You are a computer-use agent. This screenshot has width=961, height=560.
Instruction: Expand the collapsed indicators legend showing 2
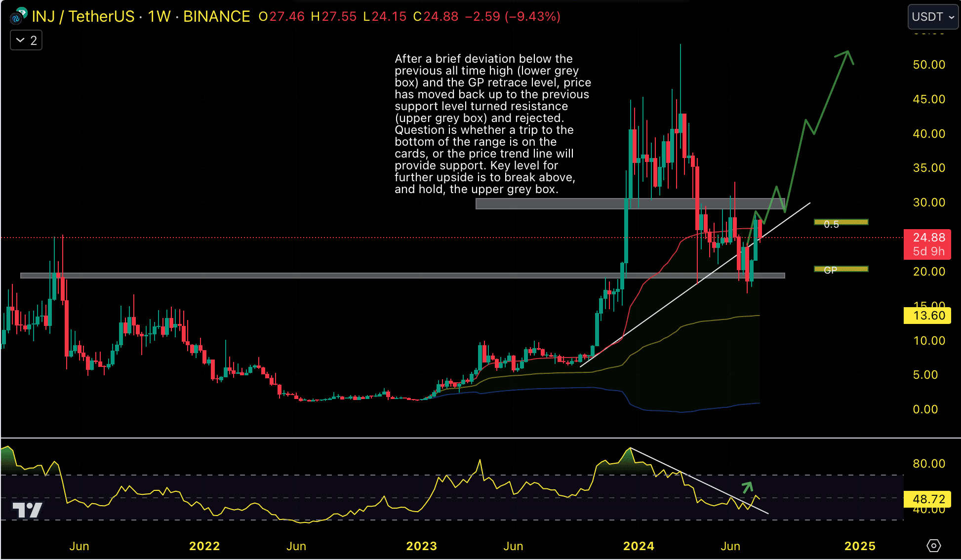(x=26, y=40)
